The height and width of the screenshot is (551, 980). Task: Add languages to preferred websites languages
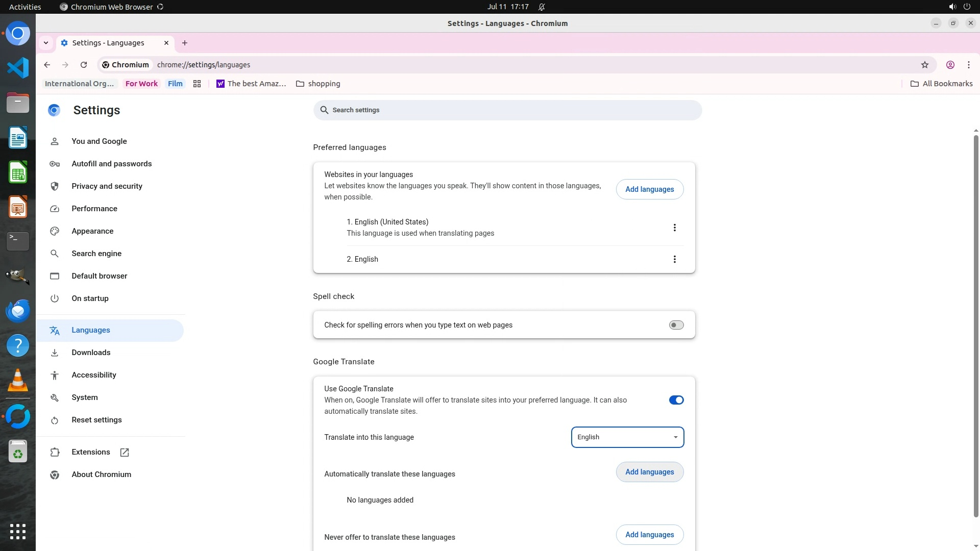coord(649,189)
